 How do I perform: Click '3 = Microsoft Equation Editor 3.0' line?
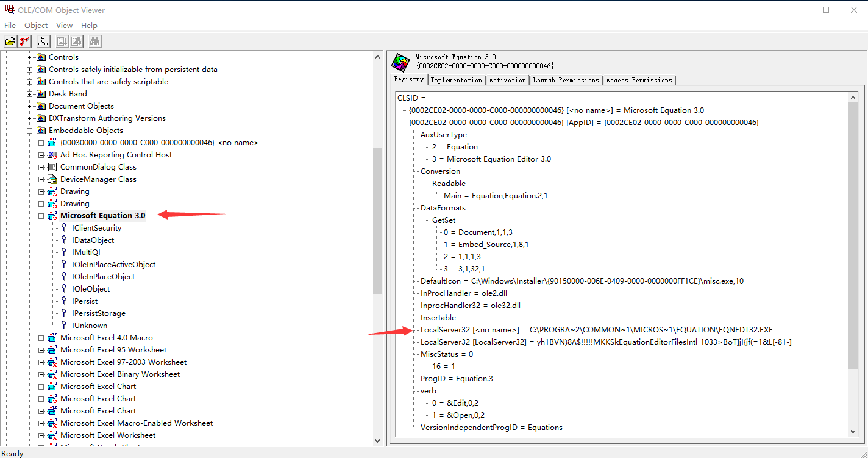pyautogui.click(x=491, y=159)
